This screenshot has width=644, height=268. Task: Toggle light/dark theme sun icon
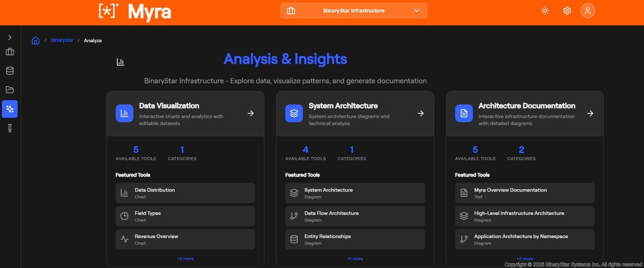(545, 11)
